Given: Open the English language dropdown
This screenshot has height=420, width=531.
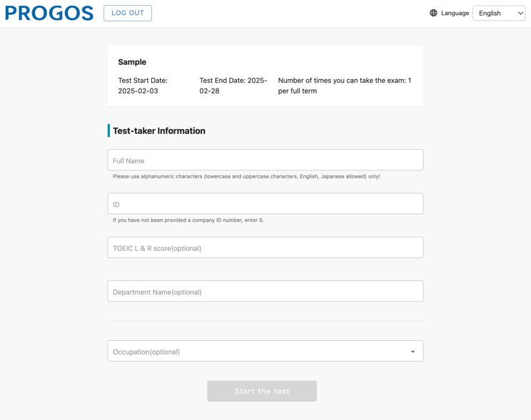Looking at the screenshot, I should [x=499, y=14].
